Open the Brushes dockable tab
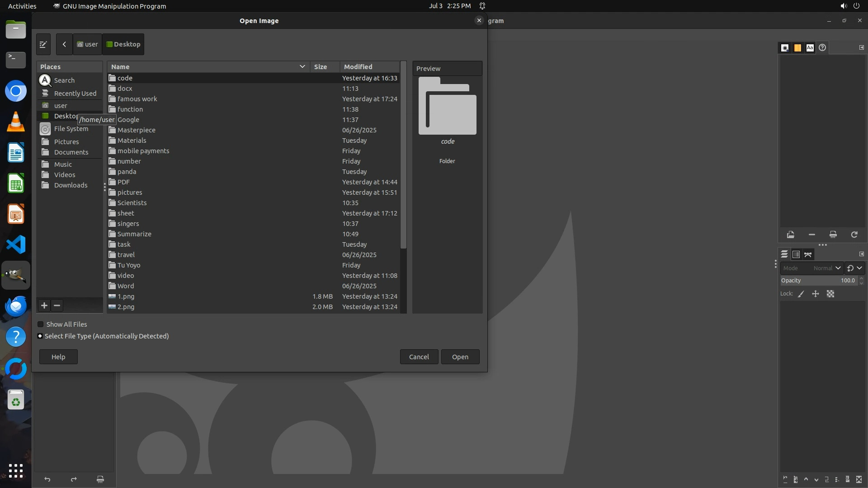This screenshot has width=868, height=488. coord(785,48)
